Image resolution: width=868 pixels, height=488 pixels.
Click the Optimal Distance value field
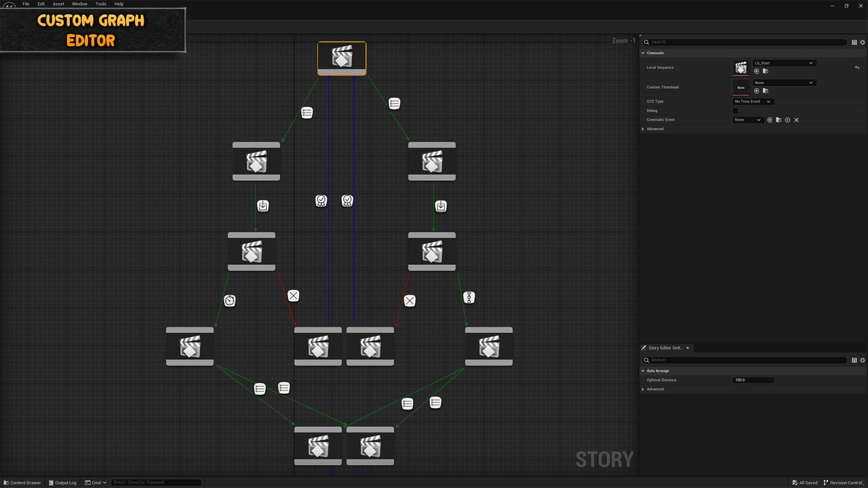pyautogui.click(x=753, y=380)
